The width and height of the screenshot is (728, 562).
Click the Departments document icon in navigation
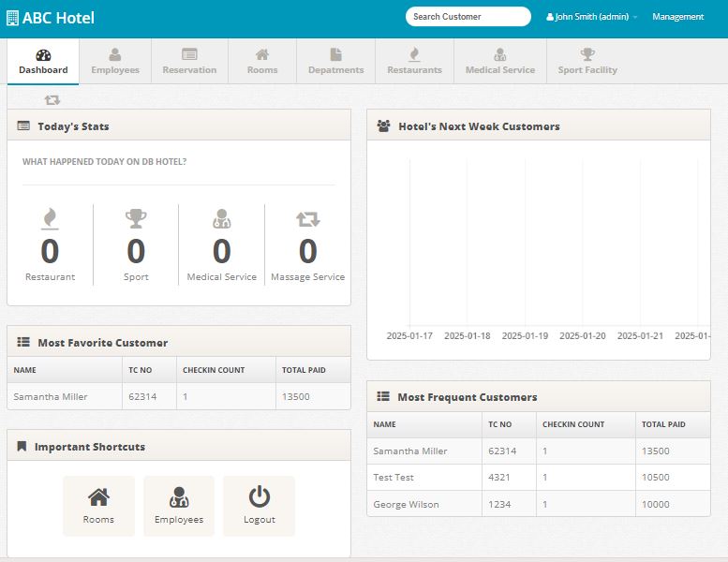(335, 54)
